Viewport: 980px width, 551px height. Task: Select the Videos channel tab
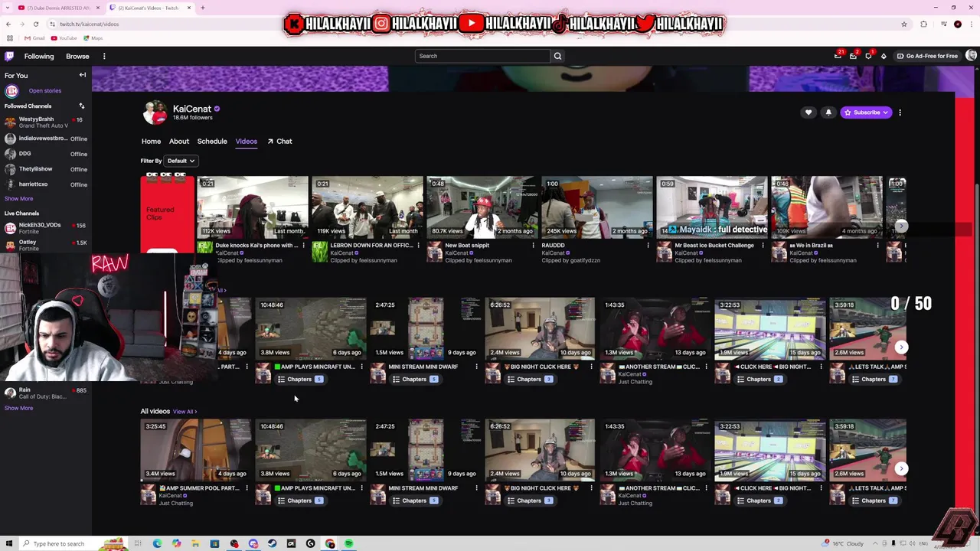(x=246, y=142)
